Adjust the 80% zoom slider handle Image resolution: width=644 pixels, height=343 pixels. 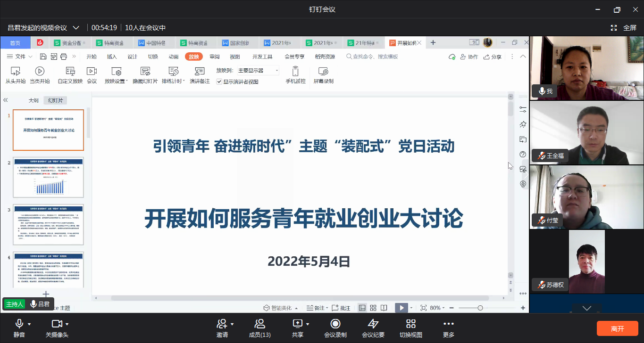click(480, 308)
